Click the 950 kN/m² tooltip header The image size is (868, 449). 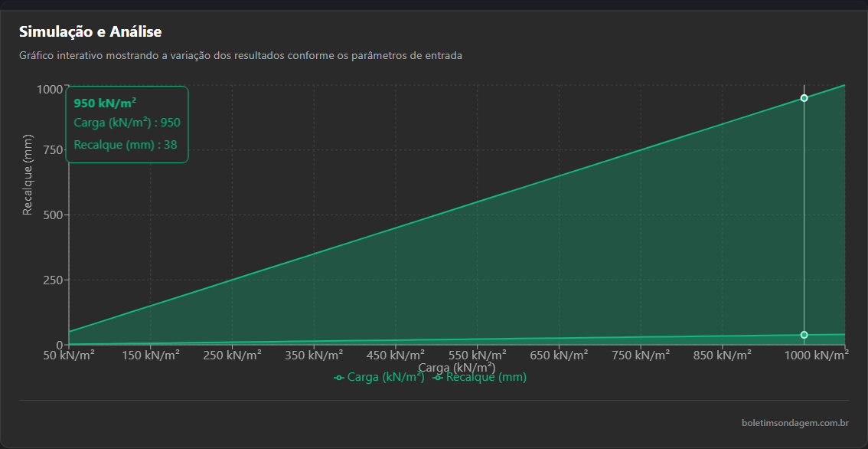(105, 103)
